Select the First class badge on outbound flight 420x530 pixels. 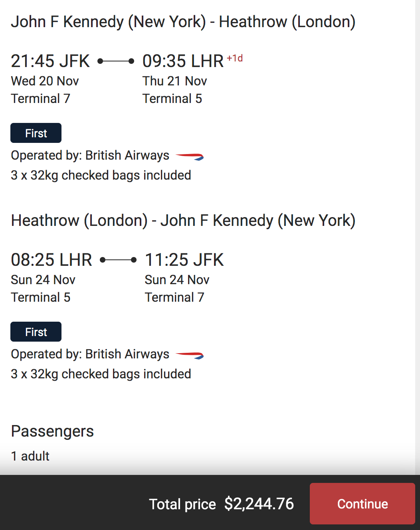tap(36, 133)
